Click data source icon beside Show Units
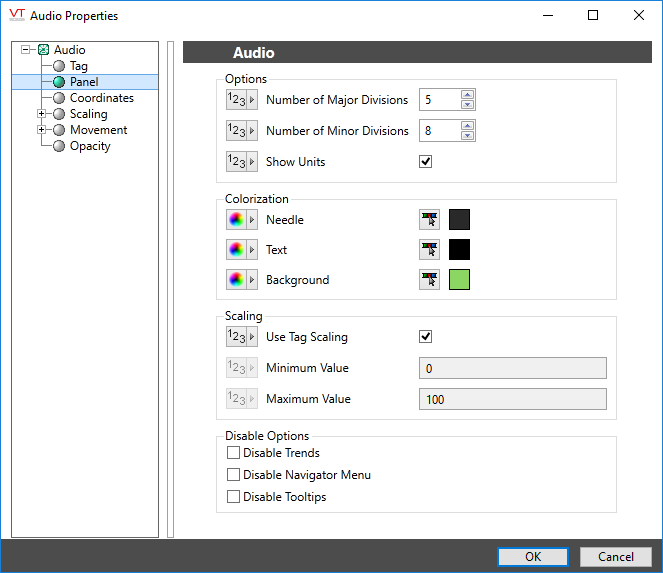Screen dimensions: 663x573 click(241, 162)
